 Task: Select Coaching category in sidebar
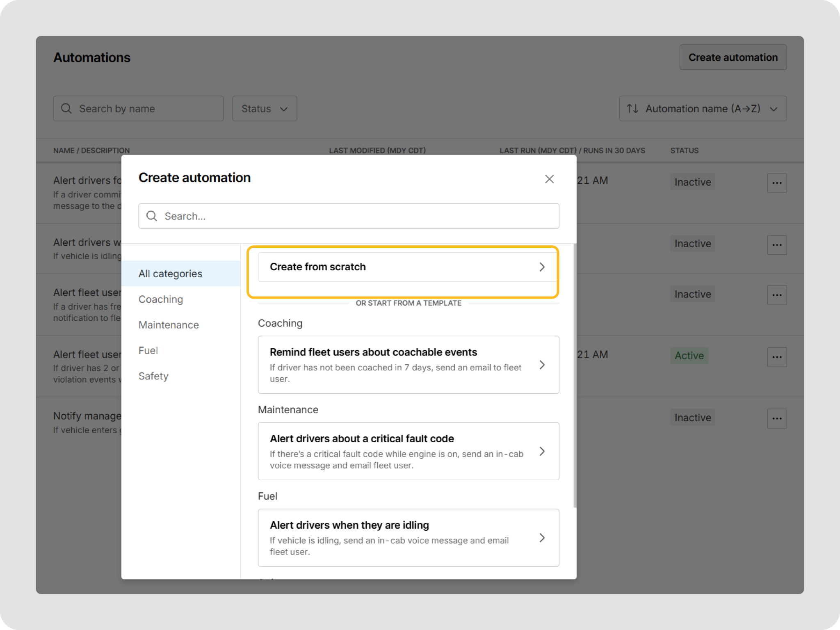click(161, 299)
